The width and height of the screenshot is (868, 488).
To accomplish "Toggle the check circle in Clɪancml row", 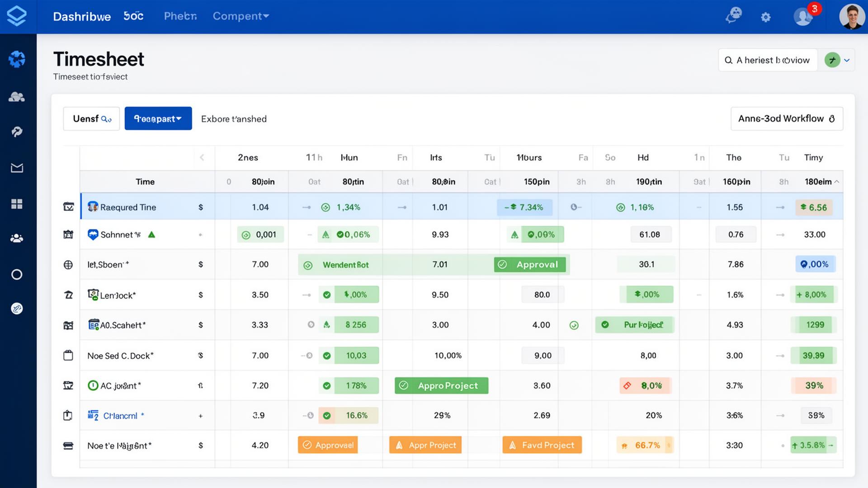I will click(x=327, y=416).
